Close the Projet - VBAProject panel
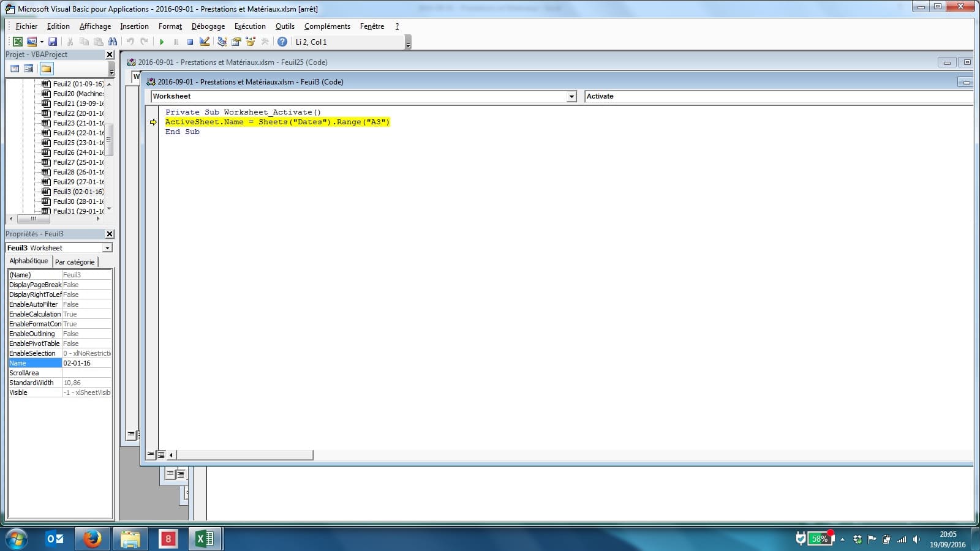 click(x=110, y=54)
